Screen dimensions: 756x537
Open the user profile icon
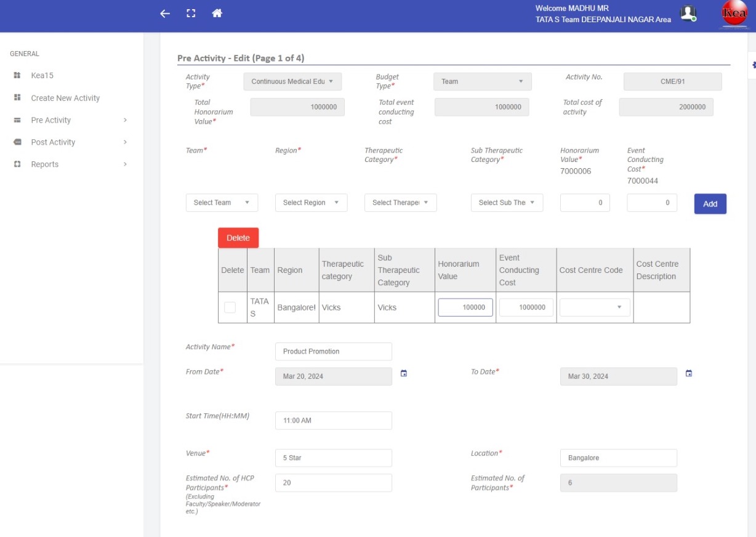688,13
